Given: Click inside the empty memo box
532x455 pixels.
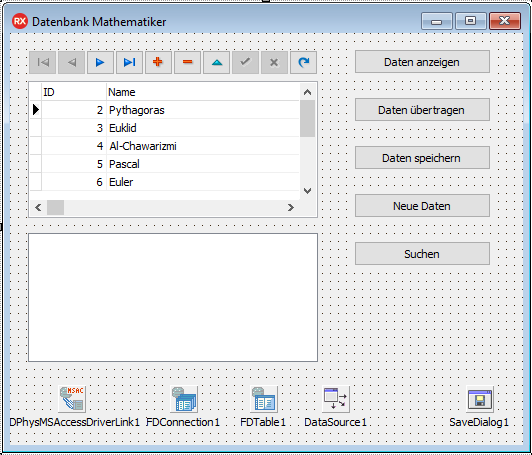Looking at the screenshot, I should point(173,297).
